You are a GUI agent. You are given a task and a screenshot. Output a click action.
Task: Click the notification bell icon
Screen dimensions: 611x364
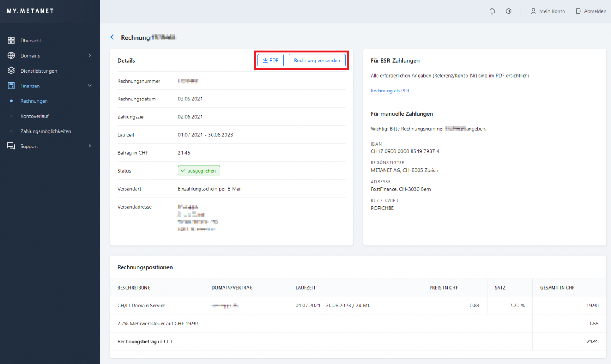[492, 11]
